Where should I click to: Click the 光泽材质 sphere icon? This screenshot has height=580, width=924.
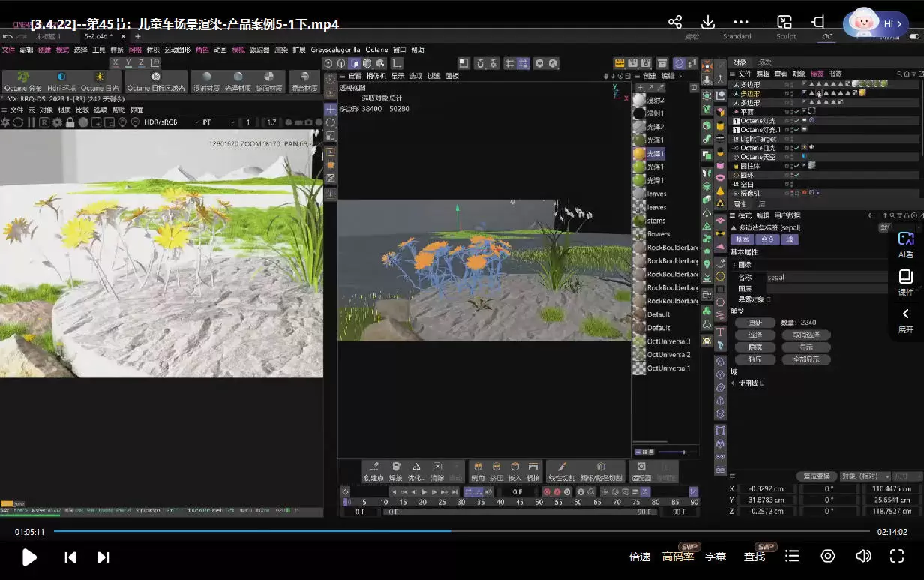(x=238, y=77)
